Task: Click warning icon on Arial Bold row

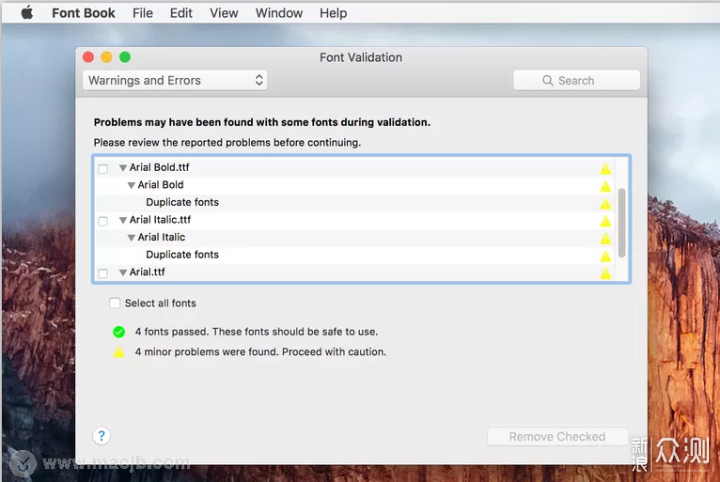Action: coord(606,186)
